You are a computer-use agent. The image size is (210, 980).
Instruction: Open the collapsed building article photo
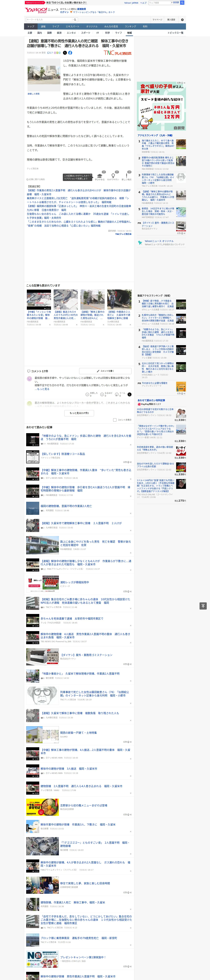click(x=44, y=75)
